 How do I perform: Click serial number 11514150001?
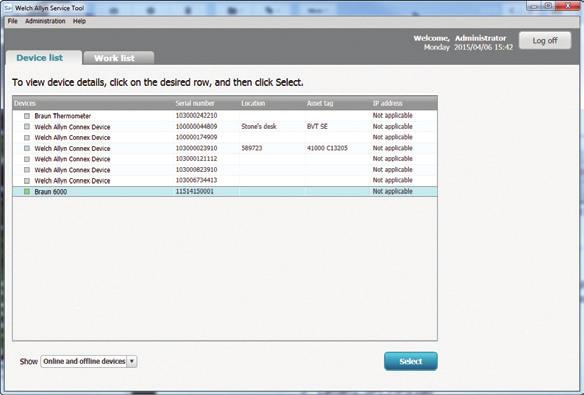194,192
